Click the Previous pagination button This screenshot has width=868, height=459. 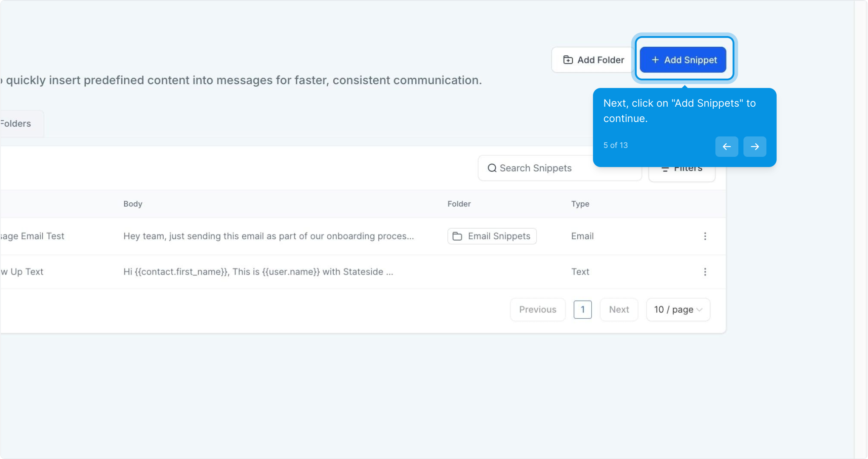click(x=537, y=310)
